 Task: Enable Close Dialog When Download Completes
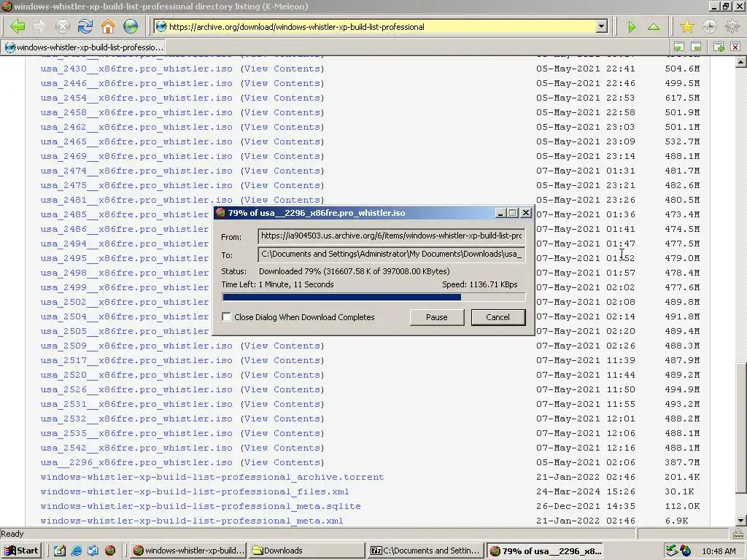click(x=226, y=316)
